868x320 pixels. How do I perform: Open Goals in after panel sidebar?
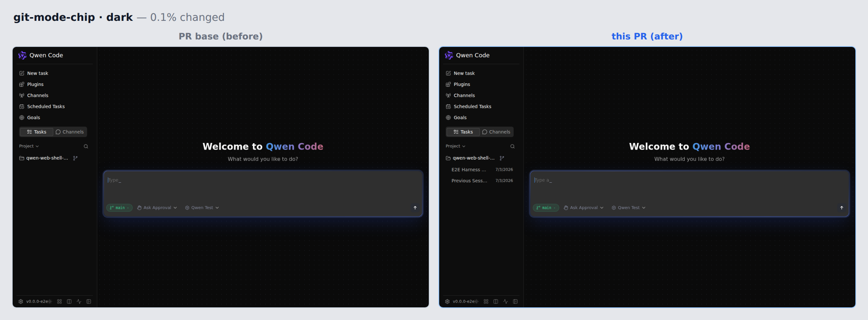point(480,118)
